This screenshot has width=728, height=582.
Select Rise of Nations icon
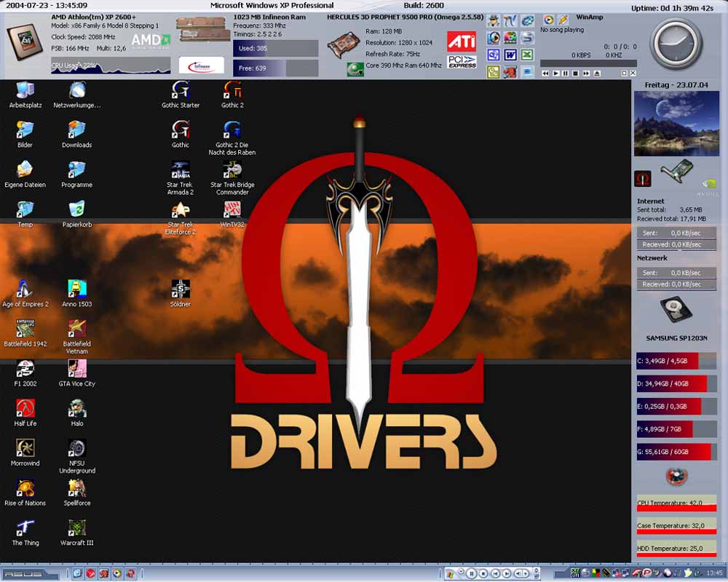pyautogui.click(x=25, y=493)
